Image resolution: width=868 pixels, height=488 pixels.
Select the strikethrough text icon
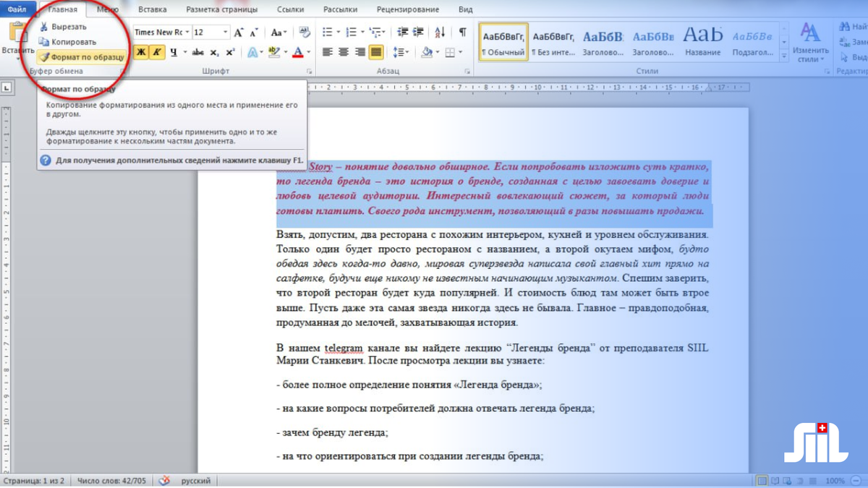click(x=197, y=52)
